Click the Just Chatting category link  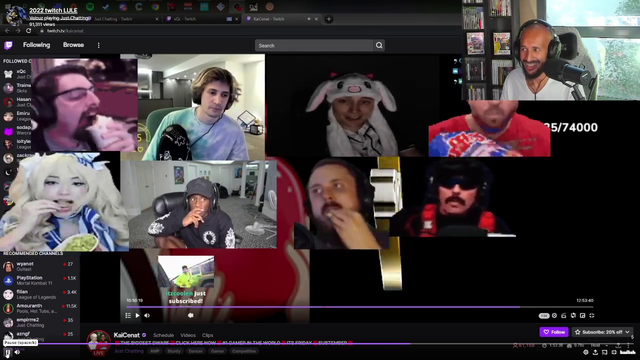pos(129,351)
